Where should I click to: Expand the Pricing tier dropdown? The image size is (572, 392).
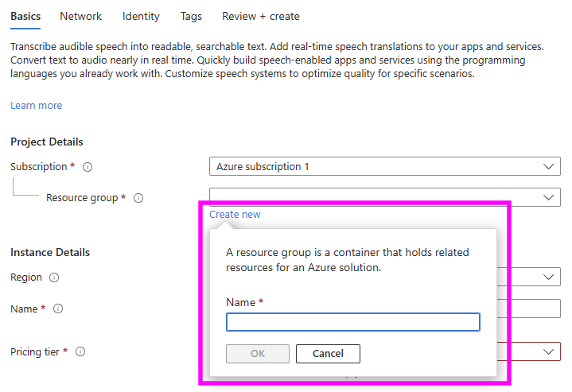(x=548, y=351)
